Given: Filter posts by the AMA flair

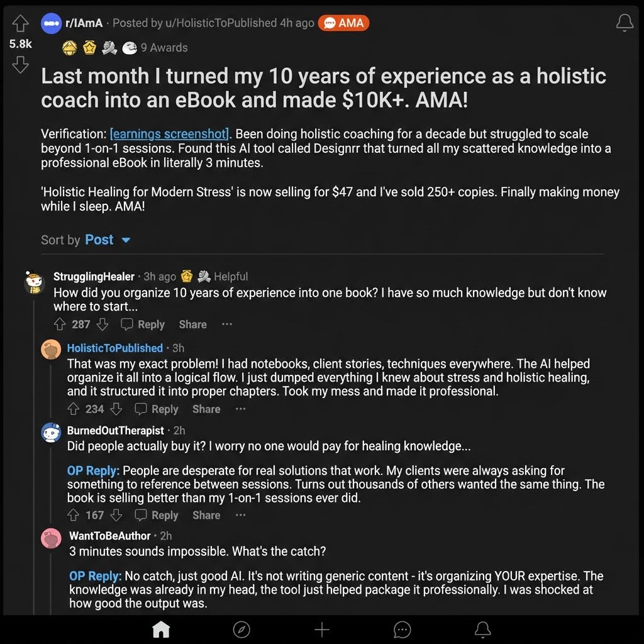Looking at the screenshot, I should 343,23.
